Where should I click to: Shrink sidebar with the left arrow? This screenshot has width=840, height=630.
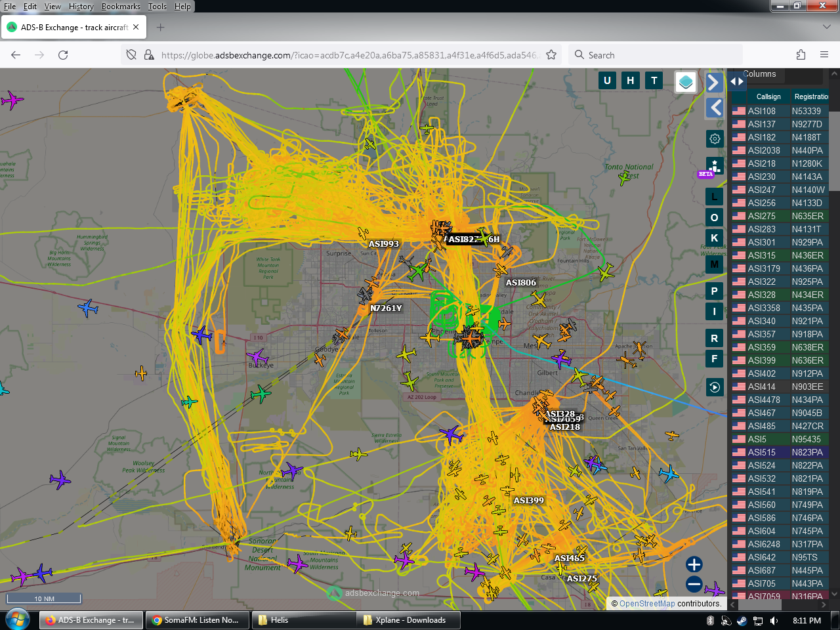click(x=715, y=108)
